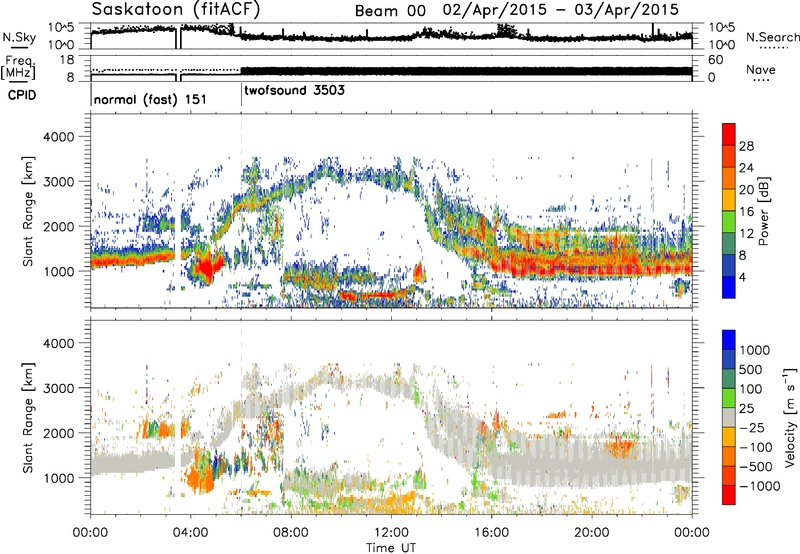Screen dimensions: 800x554
Task: Click the '10^5' label beside N.Search
Action: [x=721, y=28]
